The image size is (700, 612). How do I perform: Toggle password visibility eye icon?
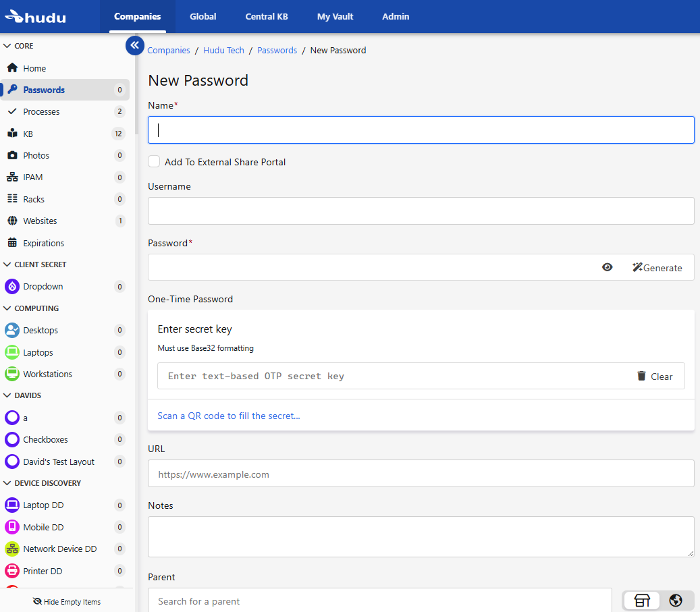[x=607, y=267]
